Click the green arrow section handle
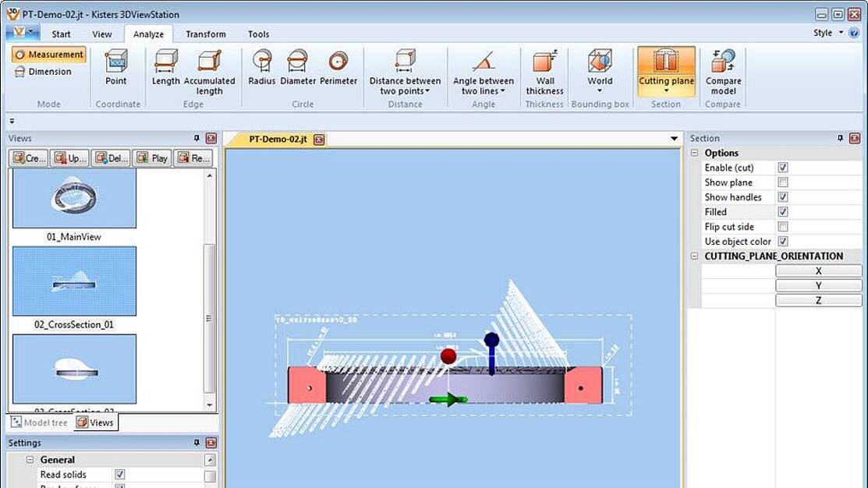868x488 pixels. point(448,399)
